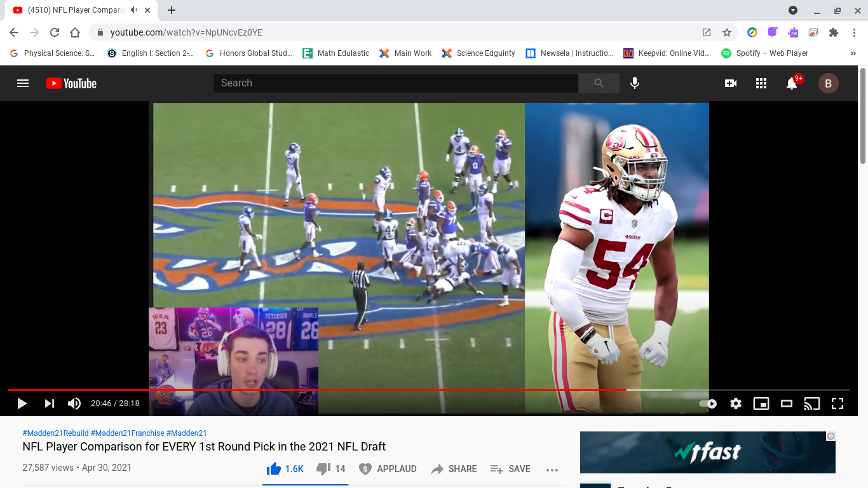868x488 pixels.
Task: Open the player settings gear
Action: click(736, 403)
